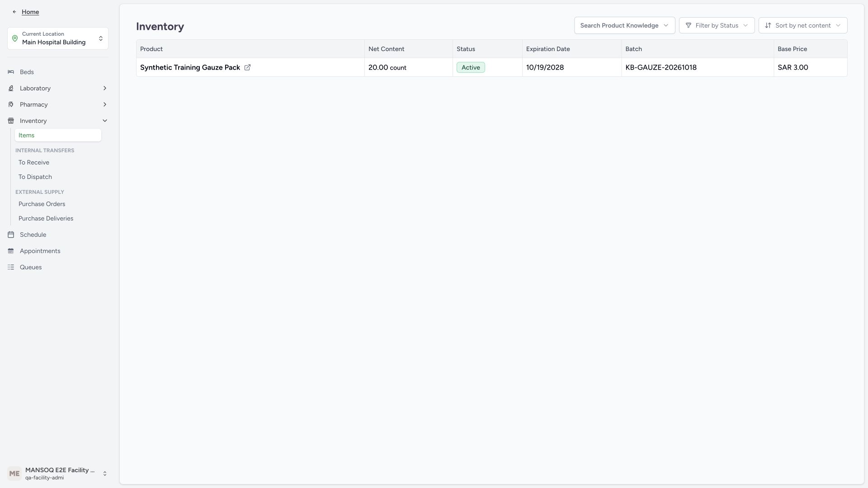The width and height of the screenshot is (868, 488).
Task: Expand the Pharmacy submenu chevron
Action: (x=105, y=104)
